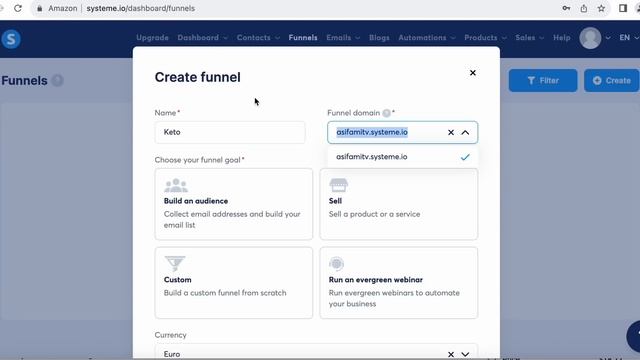Close the Create funnel dialog
This screenshot has width=640, height=360.
tap(473, 73)
